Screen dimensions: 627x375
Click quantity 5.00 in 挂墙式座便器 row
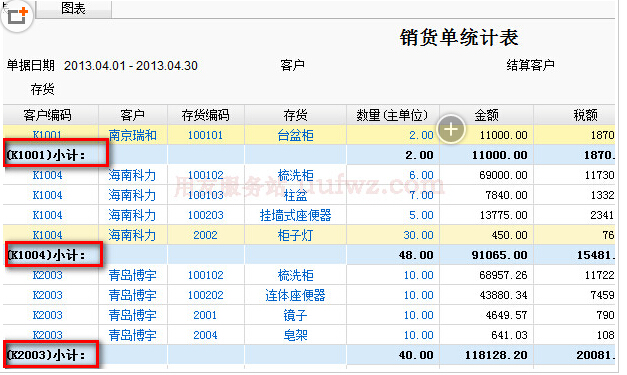tap(421, 215)
